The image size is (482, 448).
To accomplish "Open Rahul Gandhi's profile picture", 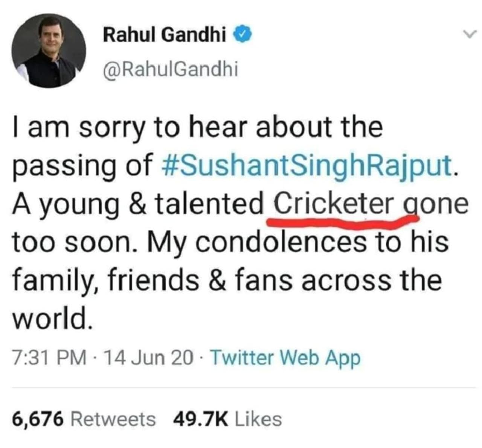I will coord(50,51).
